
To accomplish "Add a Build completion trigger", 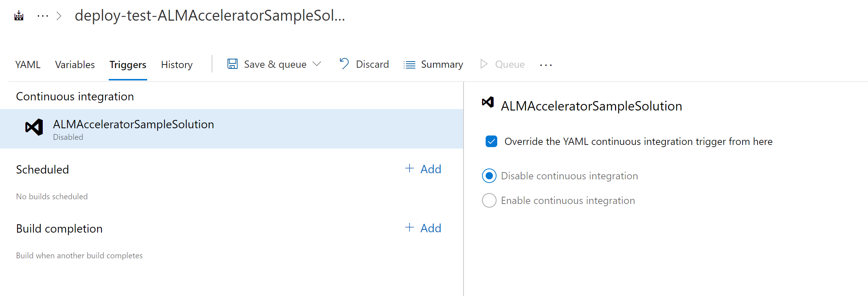I will [x=423, y=228].
